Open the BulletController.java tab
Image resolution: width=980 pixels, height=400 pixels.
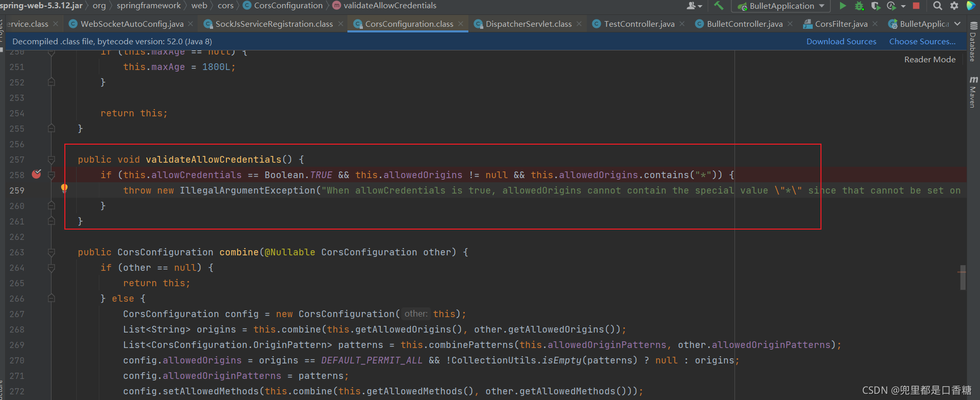[x=744, y=24]
